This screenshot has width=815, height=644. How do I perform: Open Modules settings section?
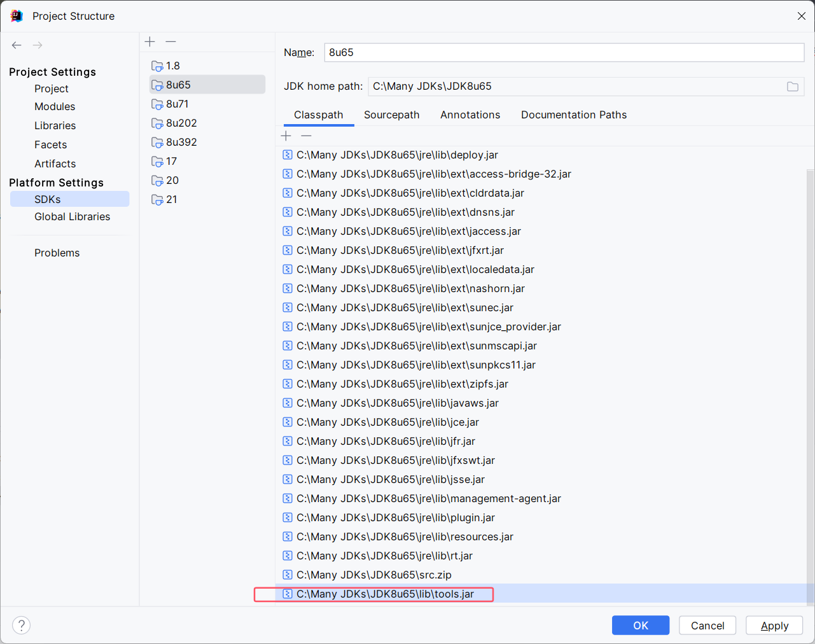55,106
